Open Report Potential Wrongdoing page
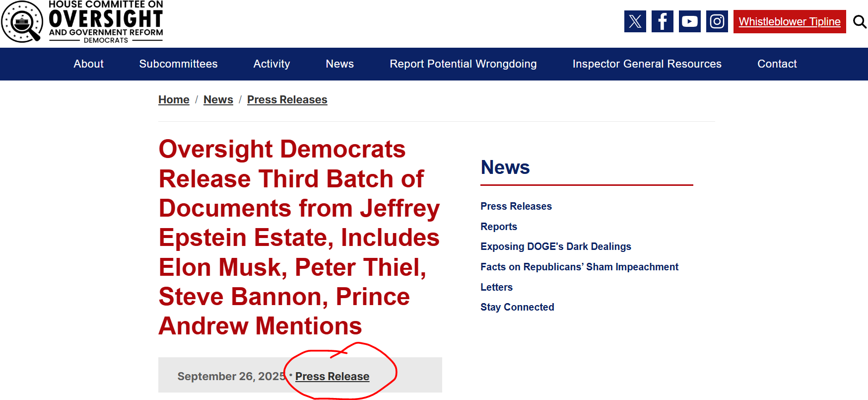The image size is (868, 400). pyautogui.click(x=463, y=64)
